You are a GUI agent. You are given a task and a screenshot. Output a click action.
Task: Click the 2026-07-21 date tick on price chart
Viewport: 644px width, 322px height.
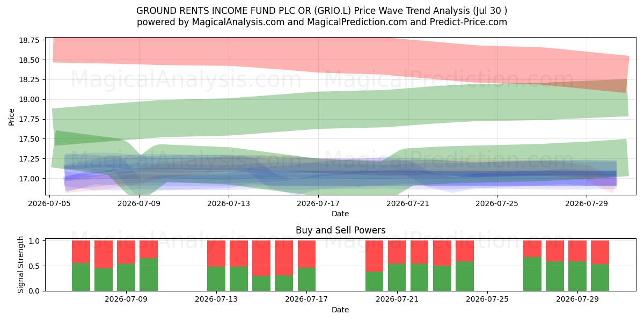[408, 203]
